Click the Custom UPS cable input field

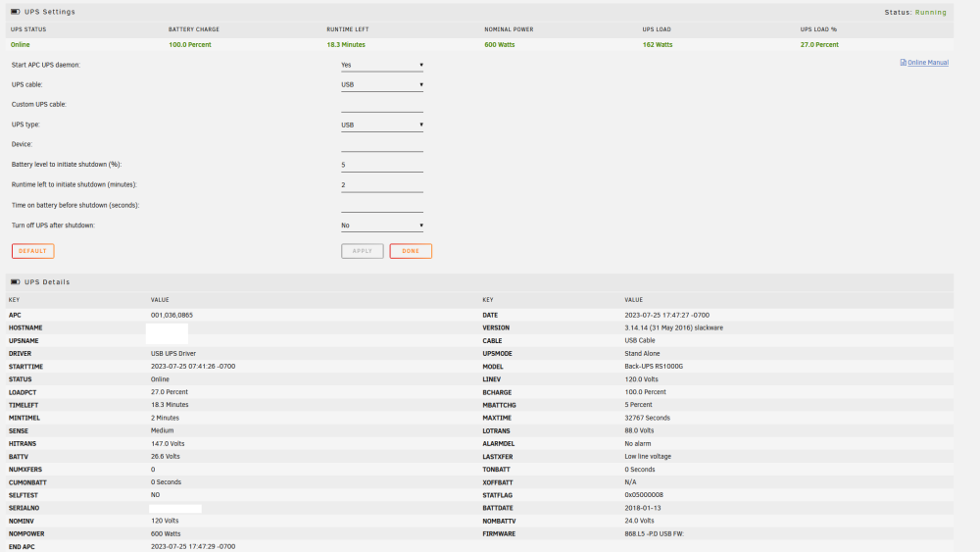coord(382,105)
